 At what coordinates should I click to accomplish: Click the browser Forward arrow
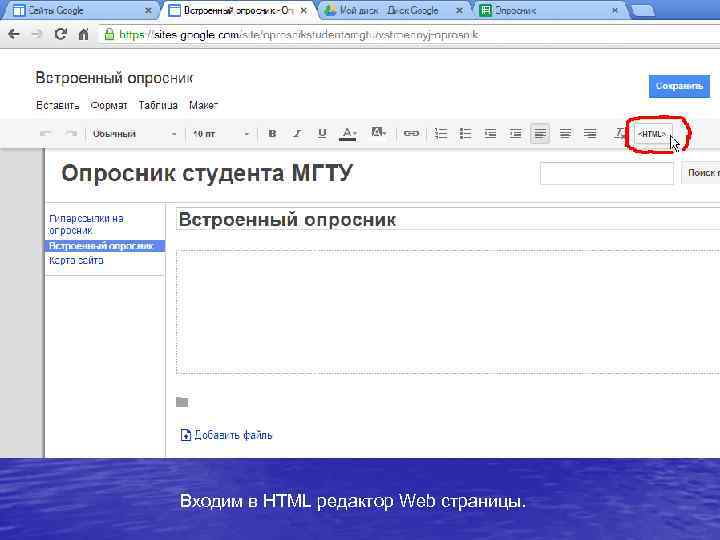pyautogui.click(x=37, y=34)
